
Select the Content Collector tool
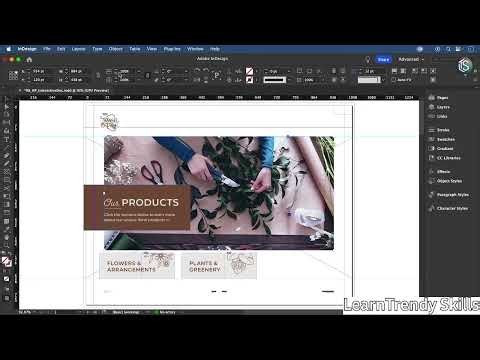pos(7,131)
